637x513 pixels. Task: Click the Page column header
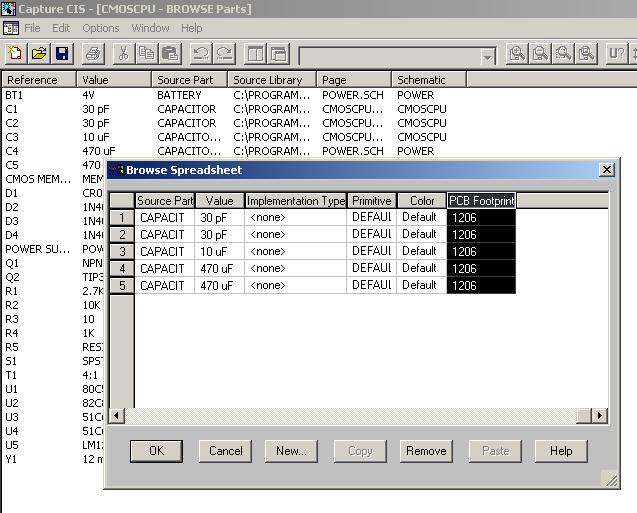pos(354,80)
